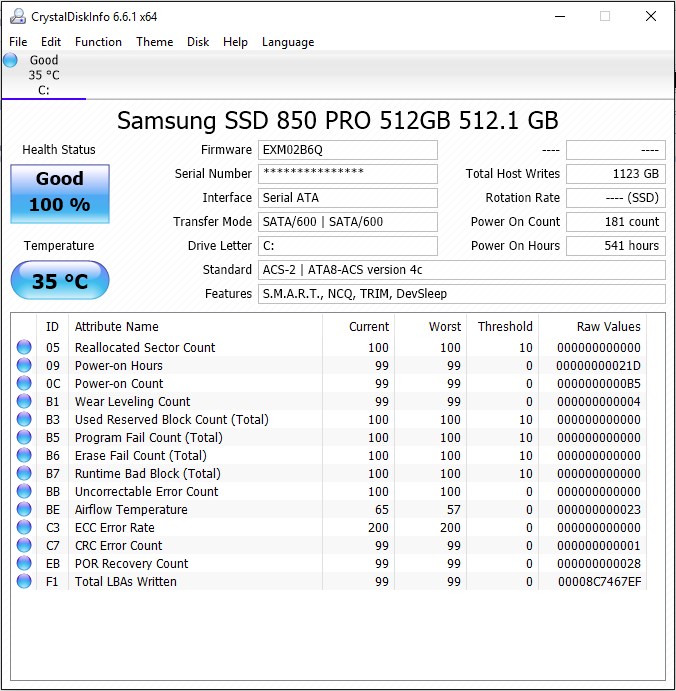Click the status orb for ECC Error Rate
The image size is (676, 691).
[24, 528]
